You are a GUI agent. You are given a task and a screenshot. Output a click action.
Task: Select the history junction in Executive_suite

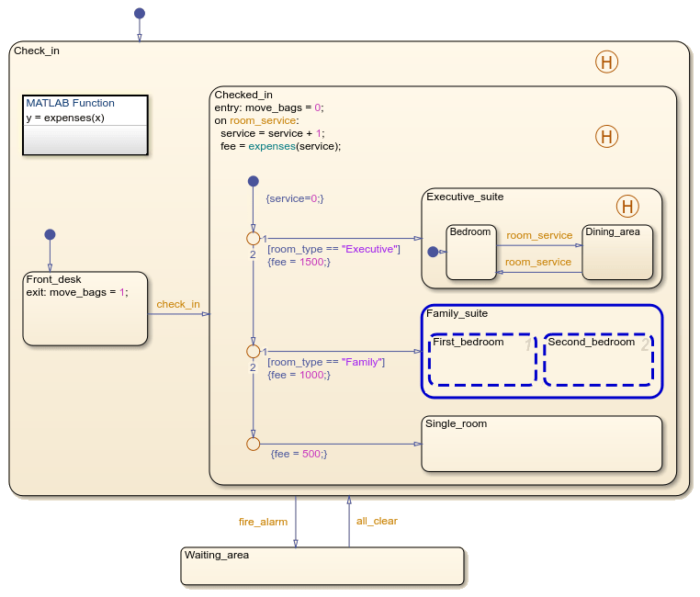627,206
